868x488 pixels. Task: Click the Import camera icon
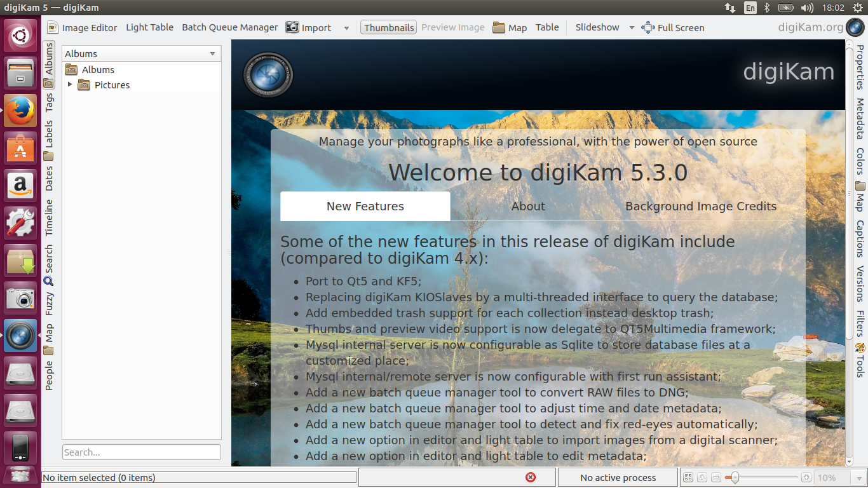coord(292,27)
